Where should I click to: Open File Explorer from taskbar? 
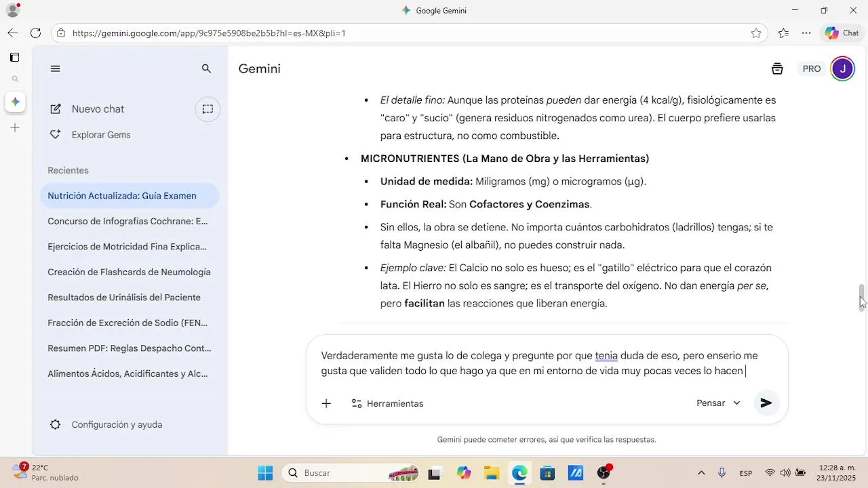[491, 473]
